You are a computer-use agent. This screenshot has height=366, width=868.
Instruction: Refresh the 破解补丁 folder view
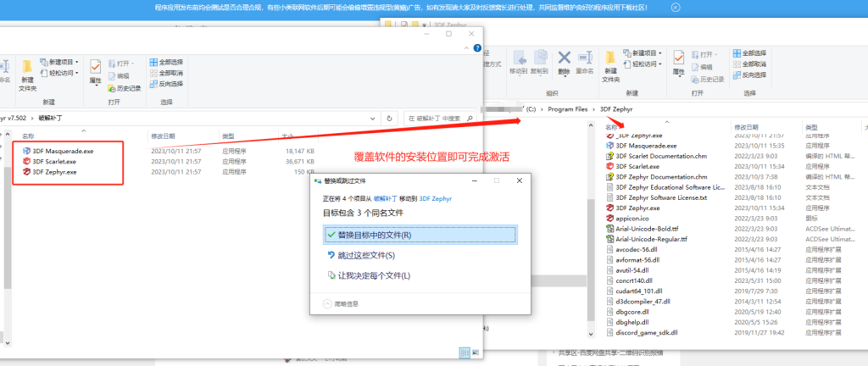tap(389, 119)
